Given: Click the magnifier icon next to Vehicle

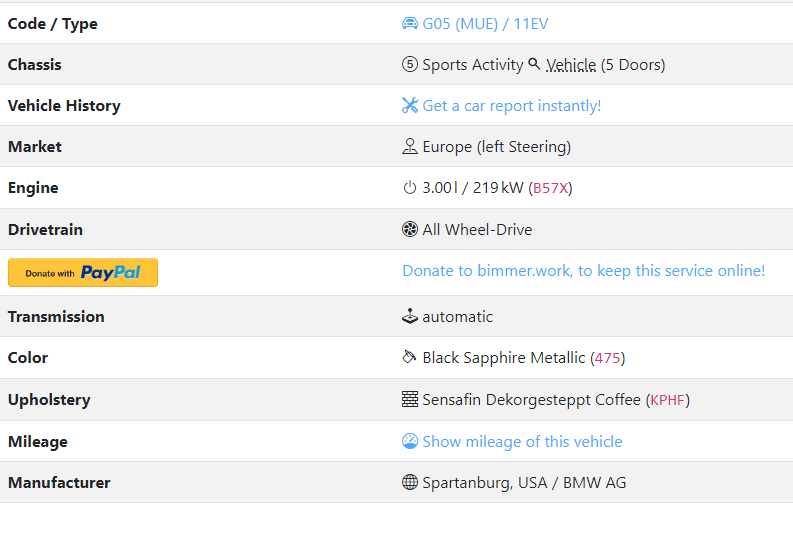Looking at the screenshot, I should point(534,64).
